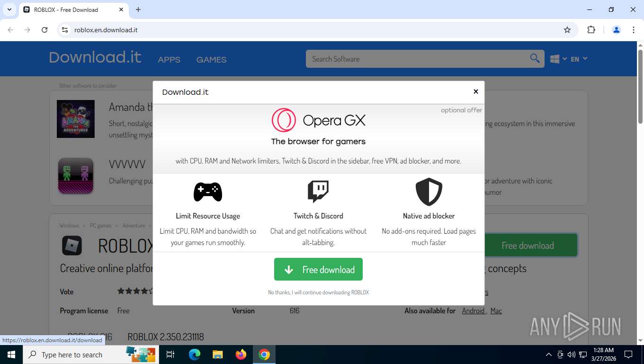Go to Windows breadcrumb
The width and height of the screenshot is (644, 364).
tap(70, 226)
